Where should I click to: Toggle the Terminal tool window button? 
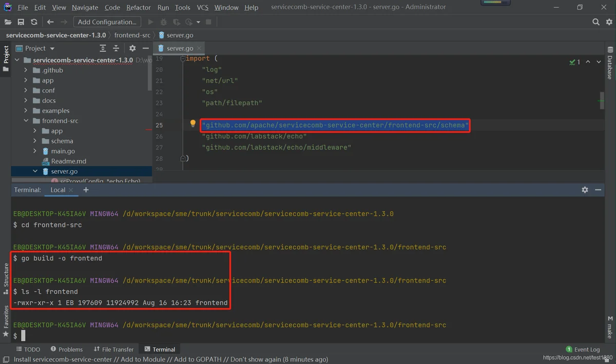160,349
